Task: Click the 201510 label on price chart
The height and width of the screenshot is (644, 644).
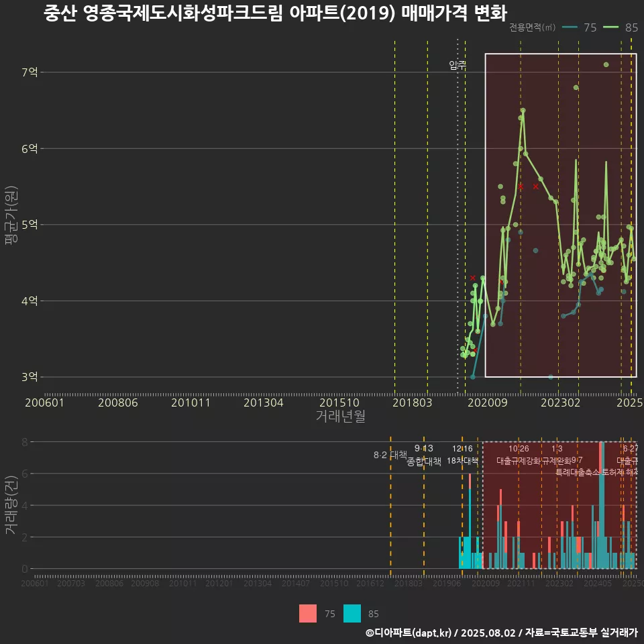Action: [x=339, y=402]
